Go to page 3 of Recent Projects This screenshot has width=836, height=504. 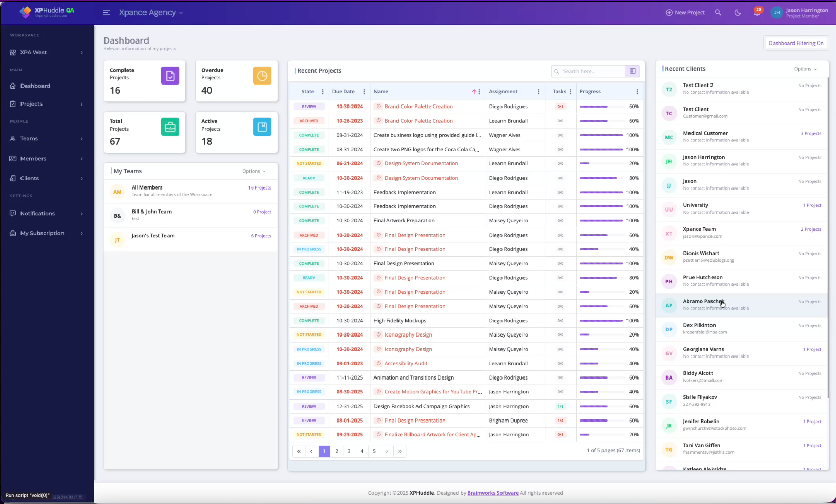click(x=349, y=451)
